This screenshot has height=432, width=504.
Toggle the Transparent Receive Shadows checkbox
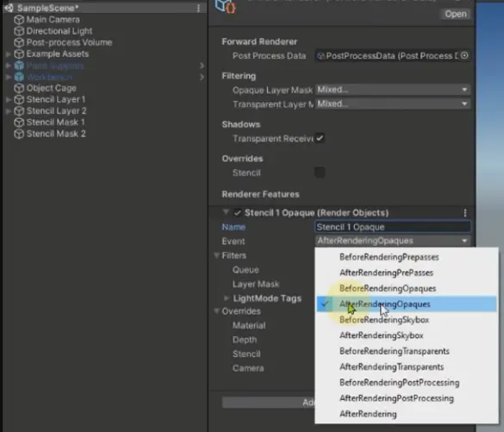[x=320, y=138]
